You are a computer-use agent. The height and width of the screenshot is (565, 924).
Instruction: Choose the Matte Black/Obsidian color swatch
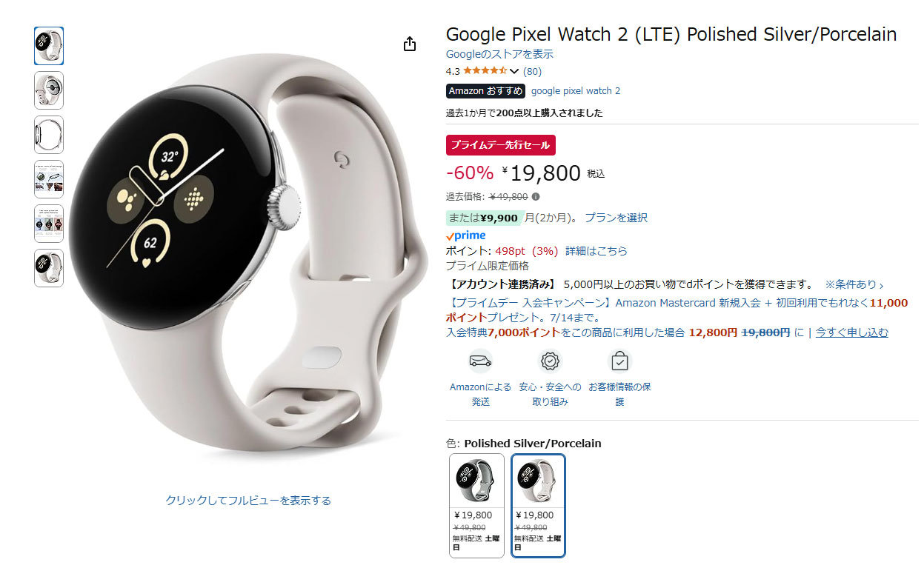point(476,505)
